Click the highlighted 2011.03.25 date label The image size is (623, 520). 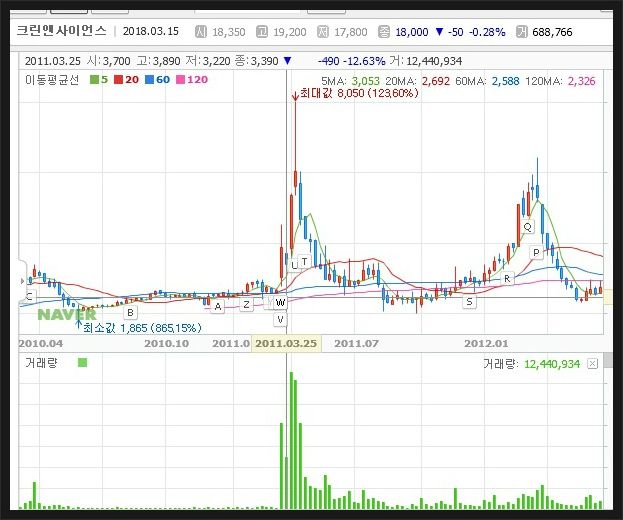[286, 343]
